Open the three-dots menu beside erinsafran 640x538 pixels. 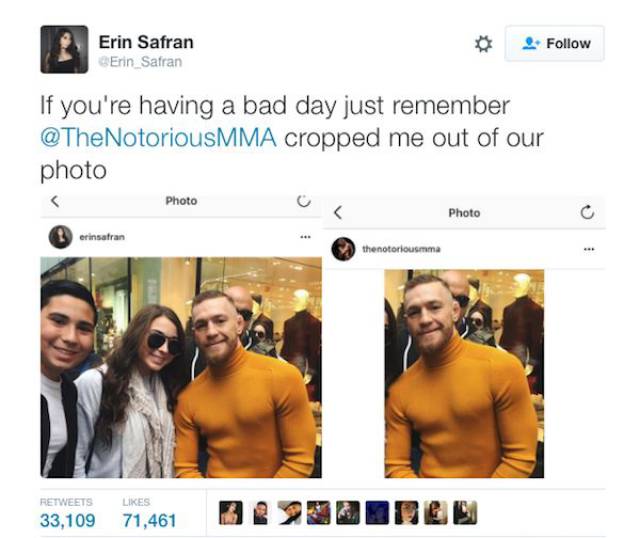(x=305, y=237)
